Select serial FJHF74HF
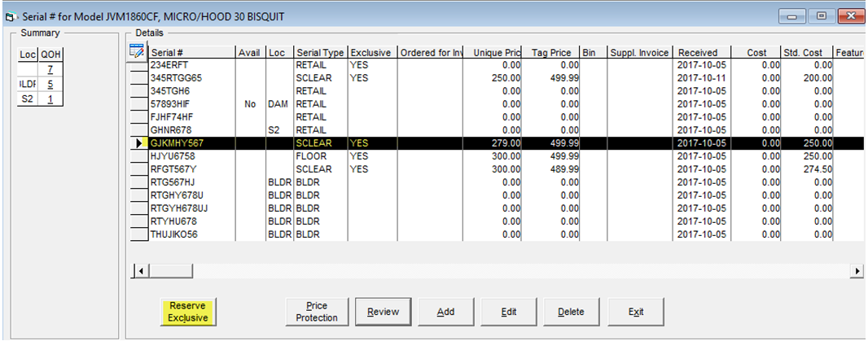The height and width of the screenshot is (341, 868). 192,117
